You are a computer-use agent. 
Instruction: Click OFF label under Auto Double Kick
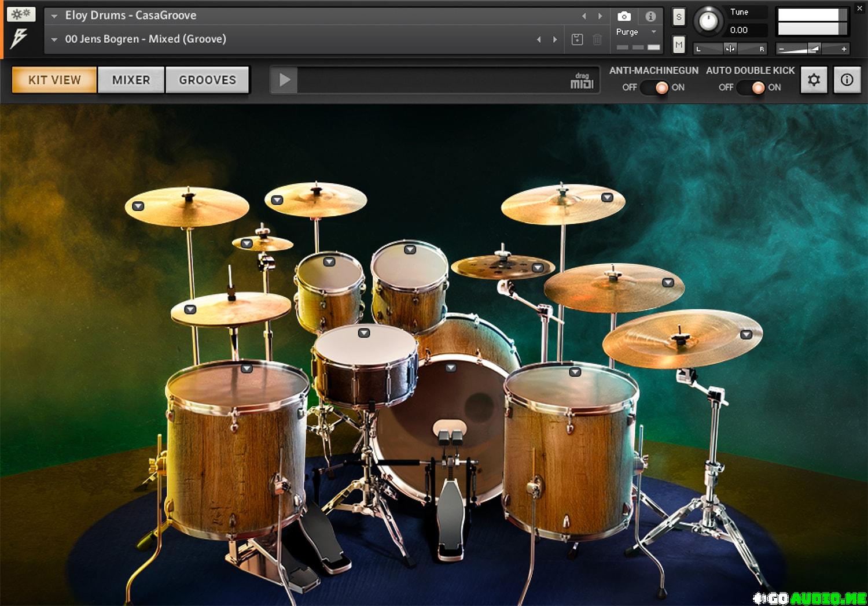tap(726, 87)
